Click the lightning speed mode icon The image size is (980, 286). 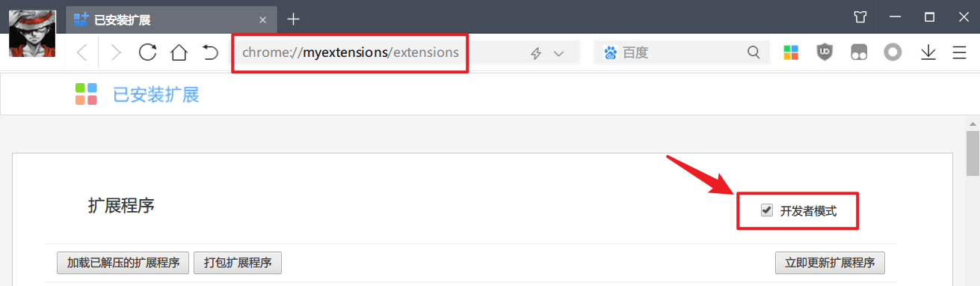click(x=535, y=53)
